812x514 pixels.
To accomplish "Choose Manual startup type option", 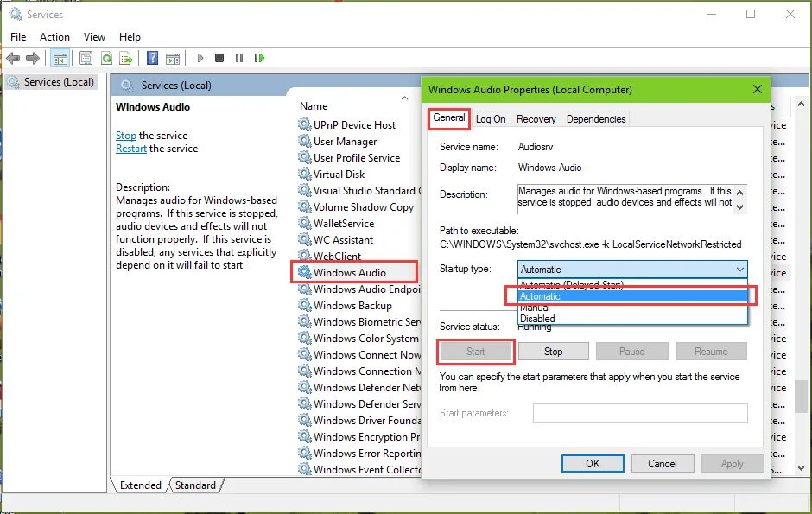I will tap(632, 308).
